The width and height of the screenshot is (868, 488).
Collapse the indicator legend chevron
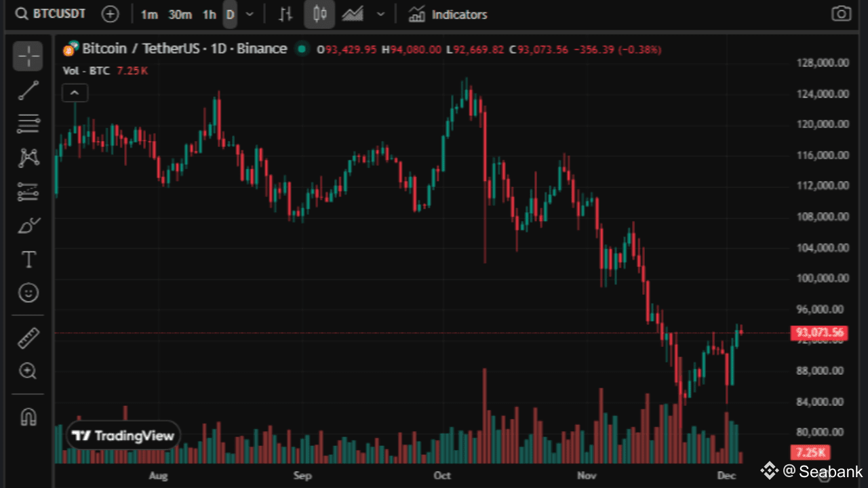pyautogui.click(x=75, y=93)
